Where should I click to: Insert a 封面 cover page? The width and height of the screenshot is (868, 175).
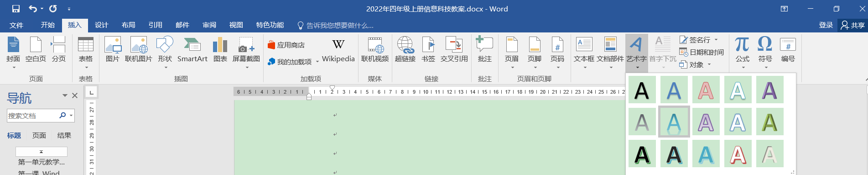click(x=13, y=53)
